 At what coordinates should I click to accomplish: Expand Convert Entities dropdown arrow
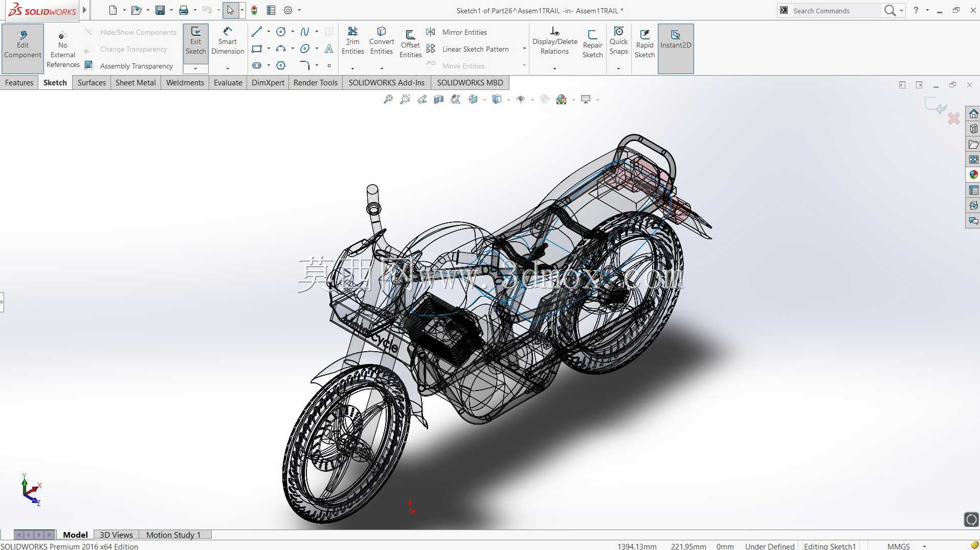pyautogui.click(x=382, y=68)
